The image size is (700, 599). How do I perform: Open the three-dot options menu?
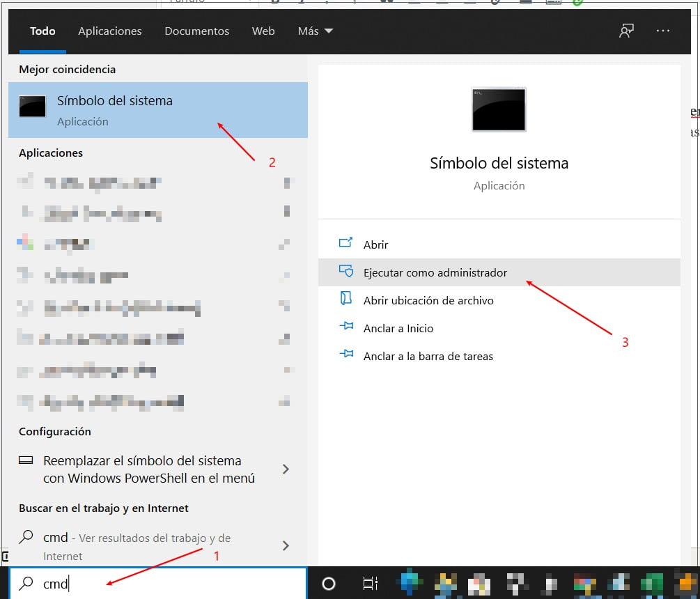[662, 31]
